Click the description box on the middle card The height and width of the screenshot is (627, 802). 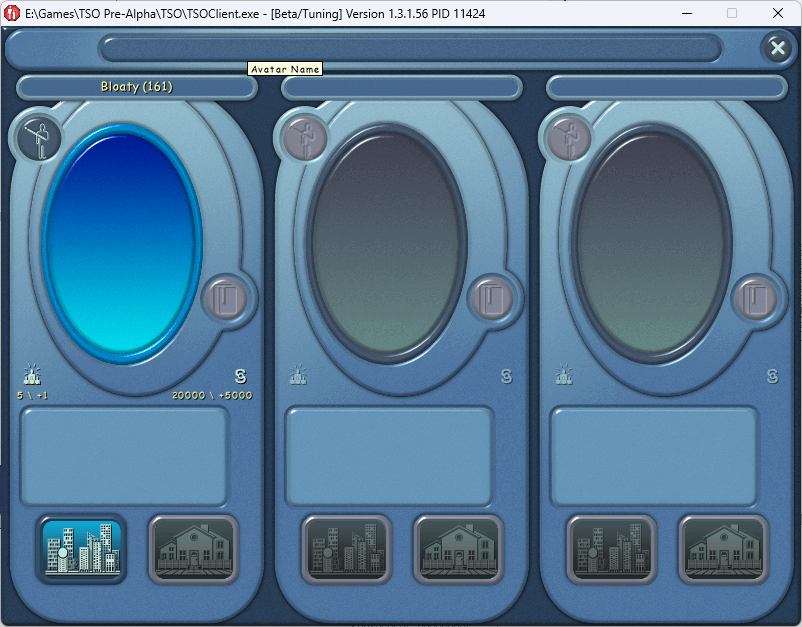389,456
